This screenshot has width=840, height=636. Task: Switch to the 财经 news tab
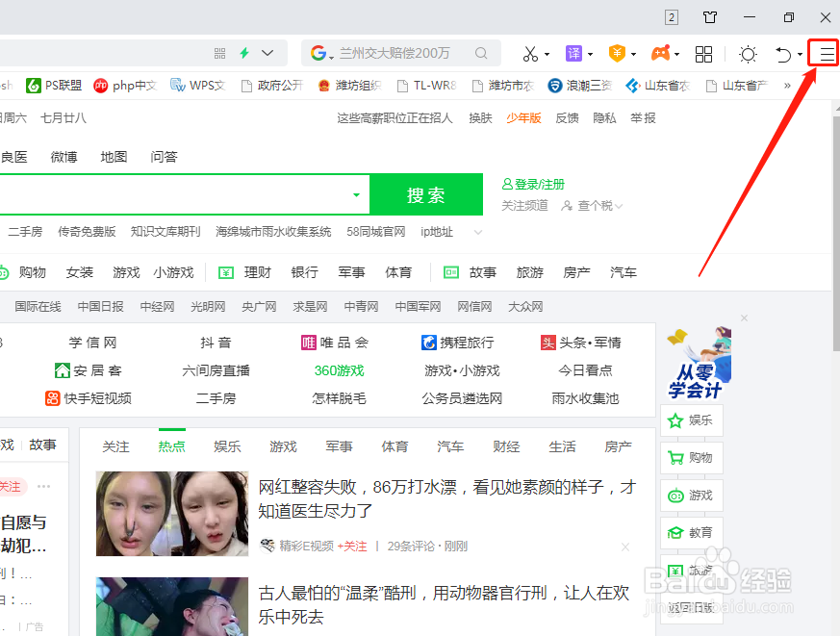point(506,446)
